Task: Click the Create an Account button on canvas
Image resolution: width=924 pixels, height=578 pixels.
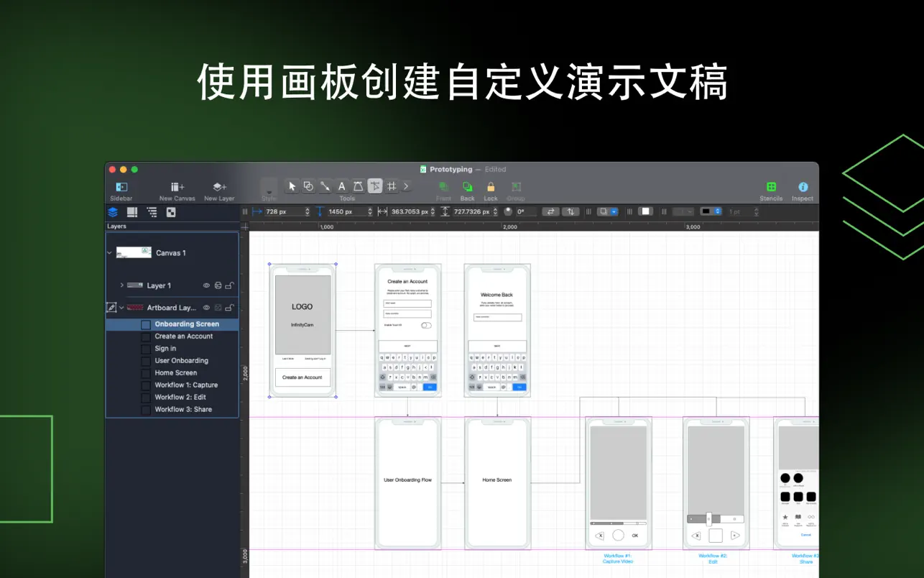Action: coord(302,377)
